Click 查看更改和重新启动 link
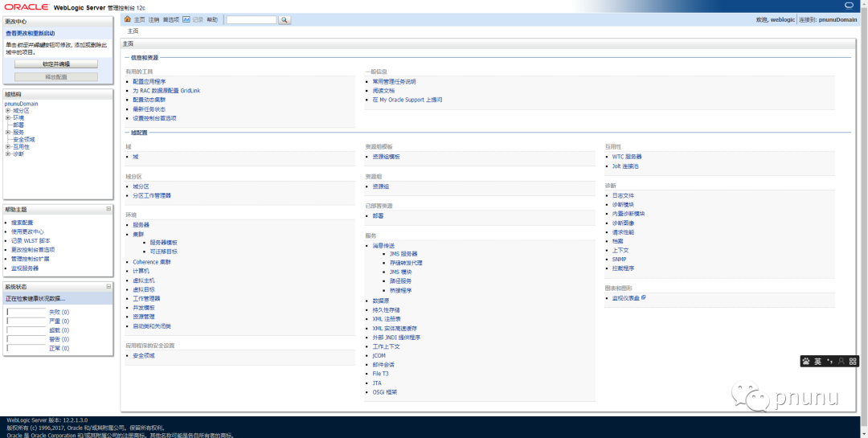The width and height of the screenshot is (868, 438). point(31,33)
